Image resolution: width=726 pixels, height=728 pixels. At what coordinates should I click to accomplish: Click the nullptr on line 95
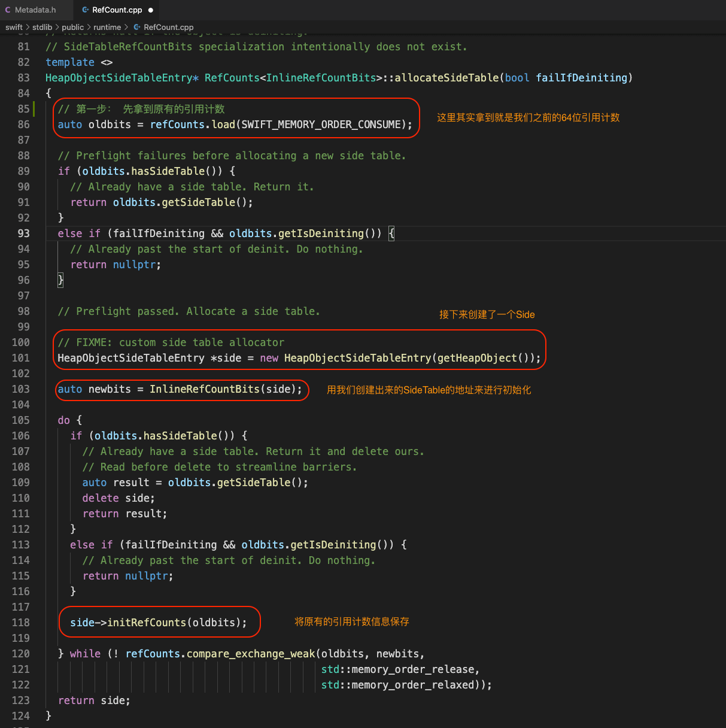pyautogui.click(x=135, y=265)
